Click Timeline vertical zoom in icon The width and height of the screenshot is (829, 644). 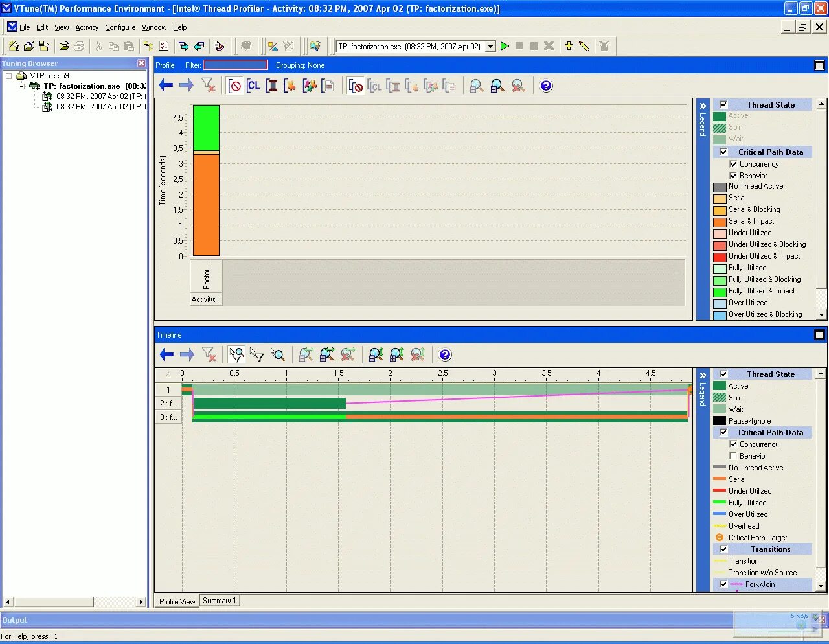point(397,354)
